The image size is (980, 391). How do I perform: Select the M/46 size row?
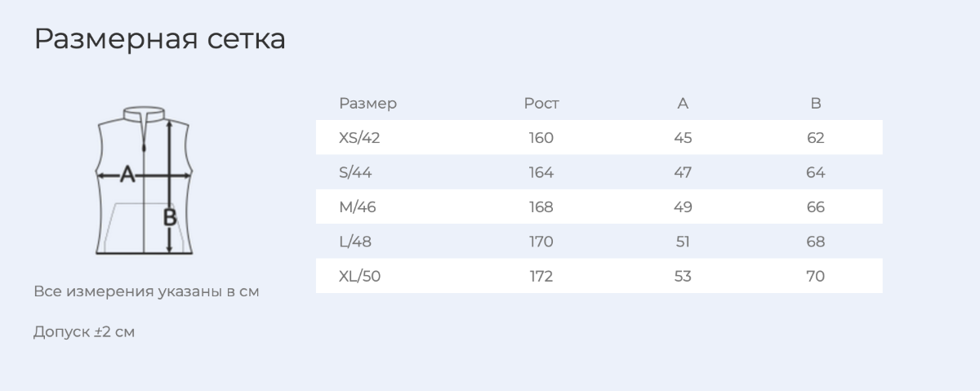[599, 207]
